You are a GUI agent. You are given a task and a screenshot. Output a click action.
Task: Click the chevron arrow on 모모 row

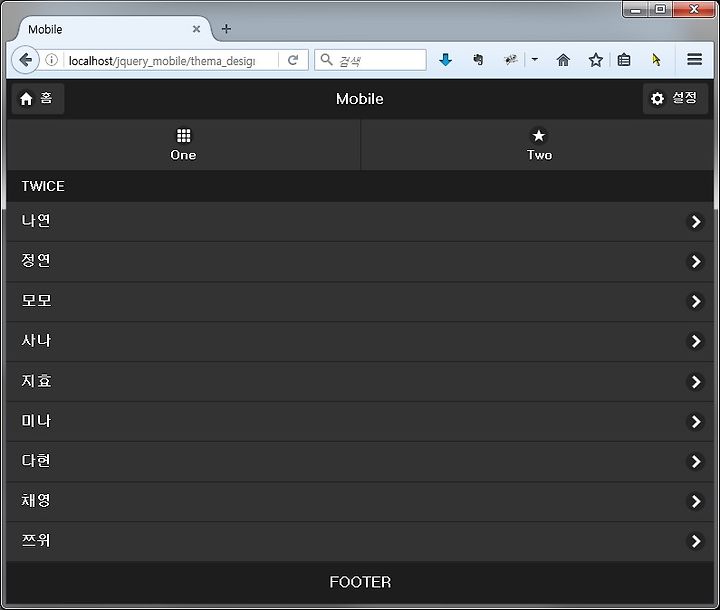point(695,301)
